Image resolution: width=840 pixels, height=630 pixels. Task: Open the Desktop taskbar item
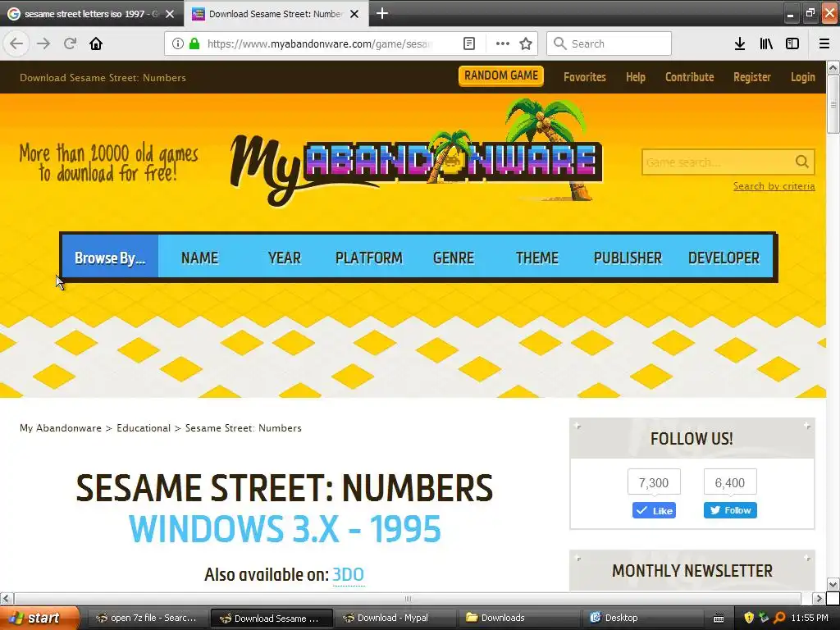click(x=643, y=618)
